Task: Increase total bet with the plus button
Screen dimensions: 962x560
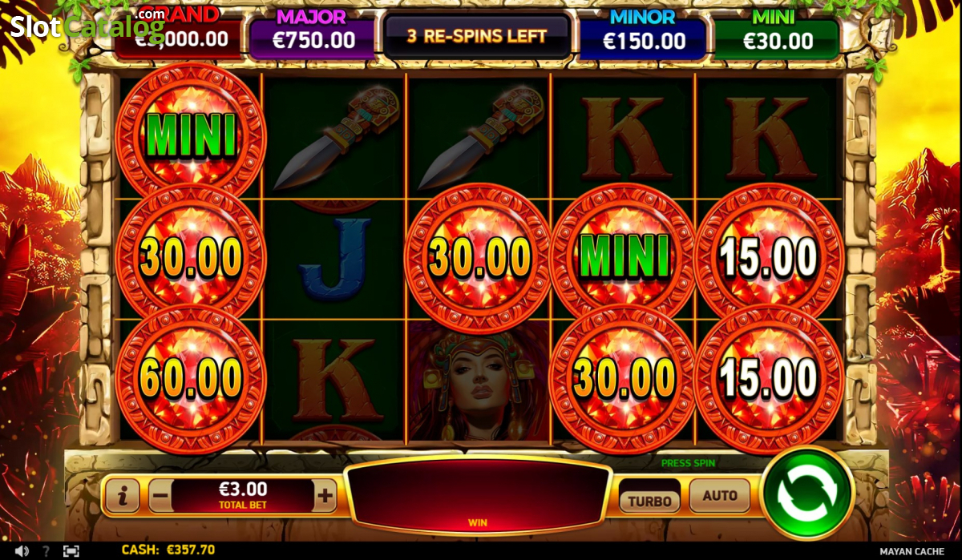Action: pyautogui.click(x=325, y=497)
